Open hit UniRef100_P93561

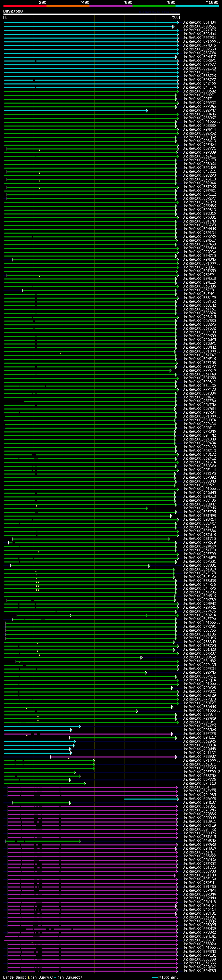point(199,27)
